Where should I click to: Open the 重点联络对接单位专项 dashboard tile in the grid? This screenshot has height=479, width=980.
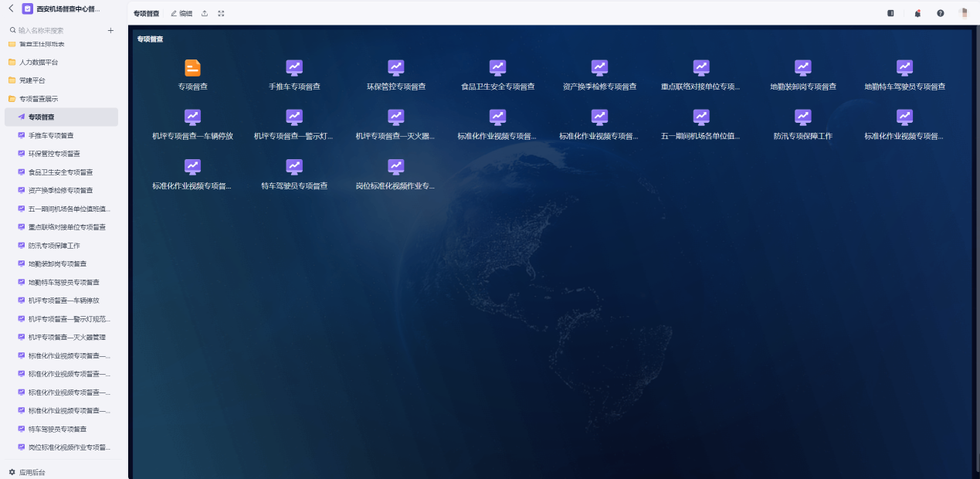[701, 75]
